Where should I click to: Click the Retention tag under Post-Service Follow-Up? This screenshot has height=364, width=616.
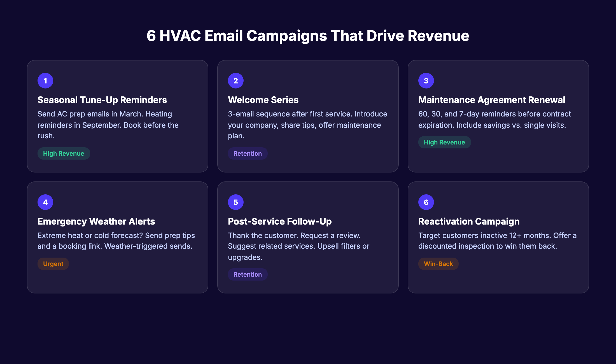[248, 274]
